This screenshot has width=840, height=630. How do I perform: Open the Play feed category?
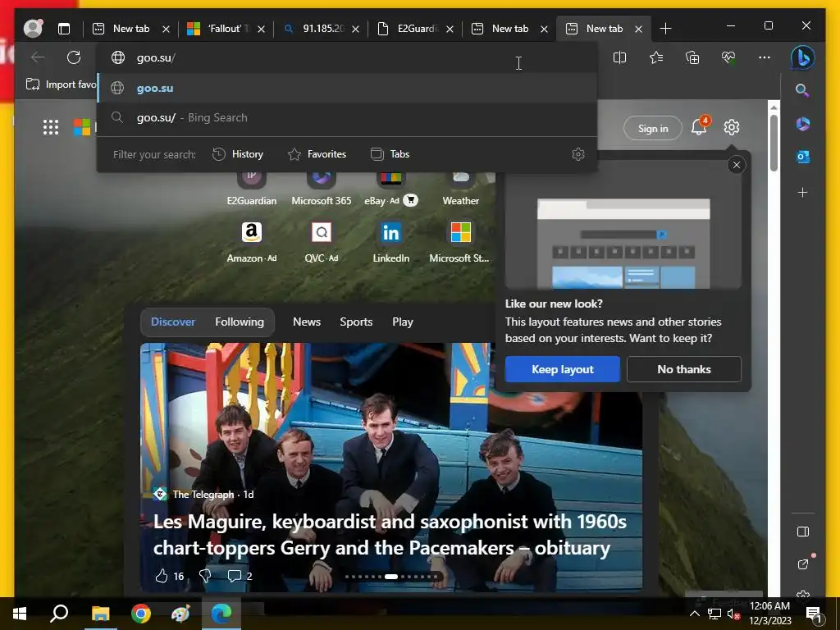coord(402,322)
